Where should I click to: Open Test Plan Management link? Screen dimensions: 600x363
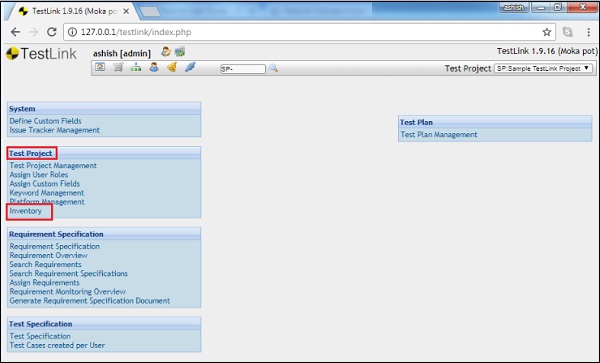[439, 135]
